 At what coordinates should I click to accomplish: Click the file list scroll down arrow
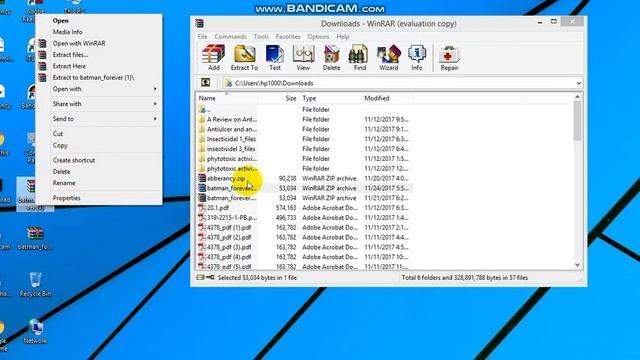coord(577,265)
